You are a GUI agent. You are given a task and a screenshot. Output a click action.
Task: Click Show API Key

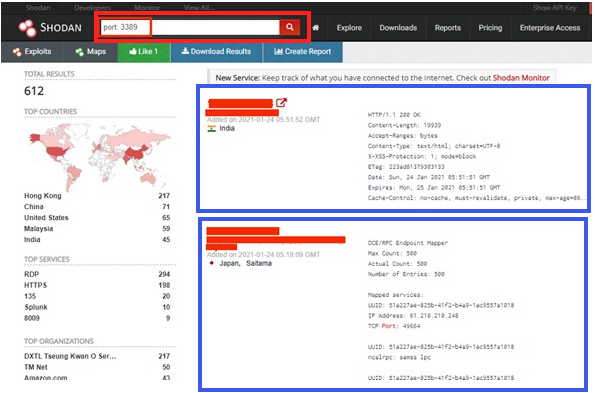click(x=554, y=8)
